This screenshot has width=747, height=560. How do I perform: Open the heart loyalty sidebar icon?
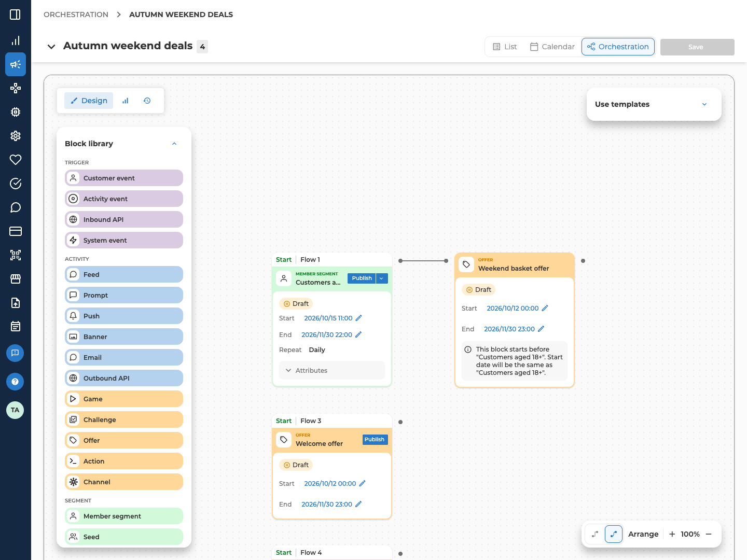[x=16, y=160]
